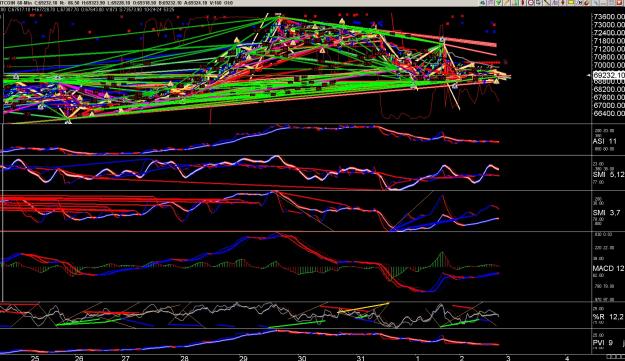This screenshot has width=625, height=361.
Task: Click the yellow rectangle toolbar icon
Action: pos(570,2)
